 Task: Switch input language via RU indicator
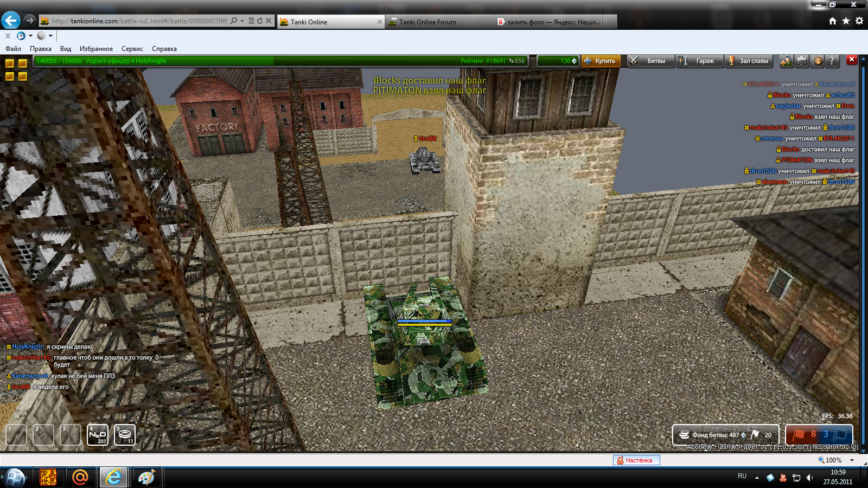[x=742, y=476]
